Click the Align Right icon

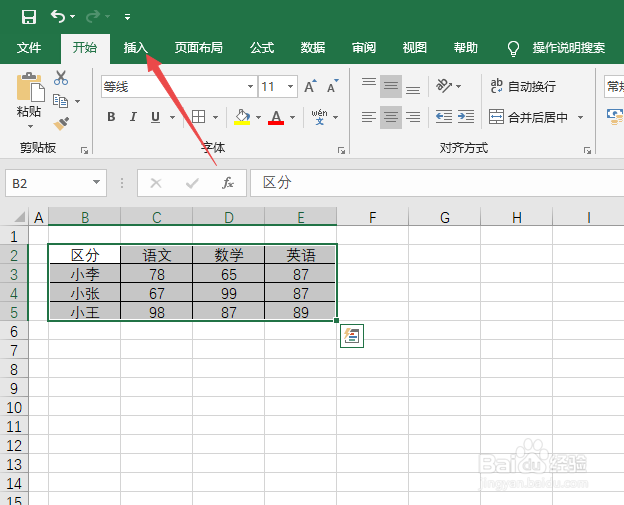413,117
